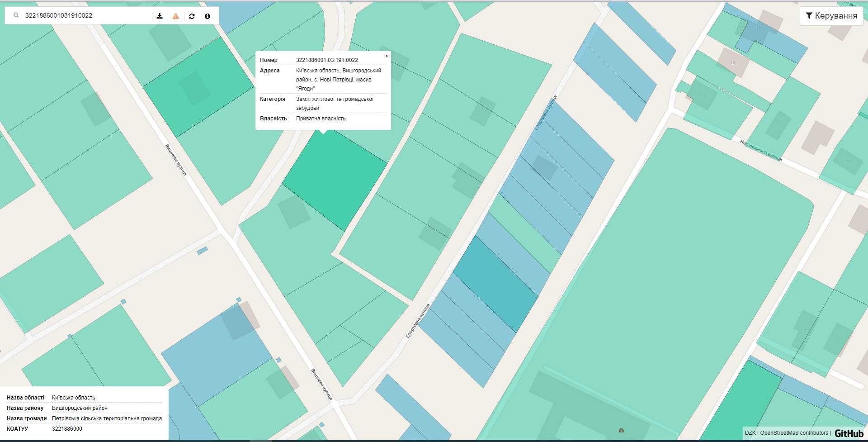Click the info circle icon
This screenshot has height=442, width=868.
click(208, 16)
